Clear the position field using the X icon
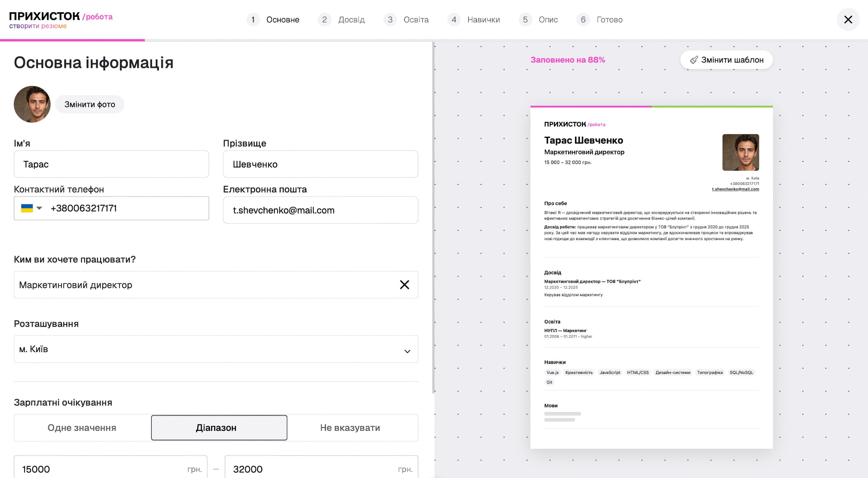Viewport: 868px width, 478px height. [x=405, y=285]
